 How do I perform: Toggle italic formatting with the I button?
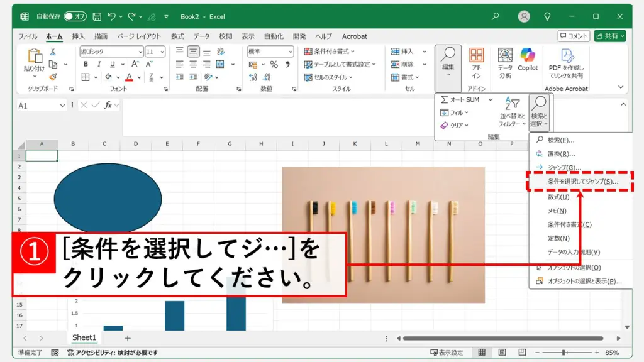[99, 65]
